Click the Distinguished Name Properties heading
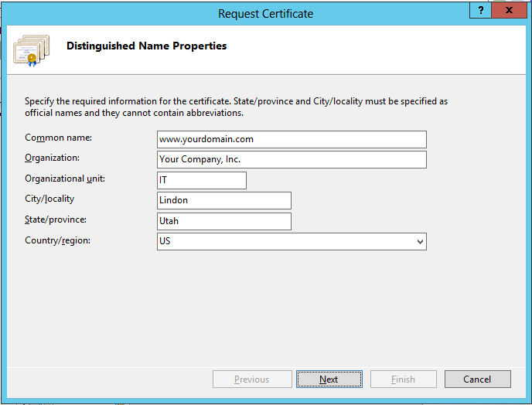The height and width of the screenshot is (405, 532). coord(146,46)
